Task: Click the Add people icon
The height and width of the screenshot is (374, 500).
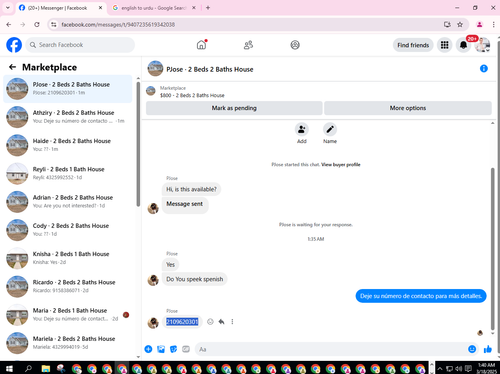Action: pyautogui.click(x=302, y=129)
